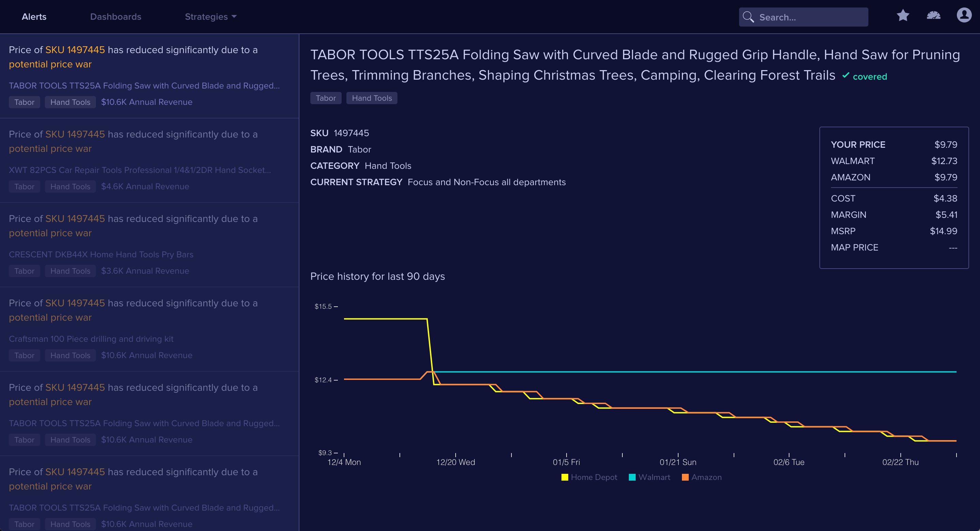
Task: Click the SKU 1497445 detail text
Action: coord(339,133)
